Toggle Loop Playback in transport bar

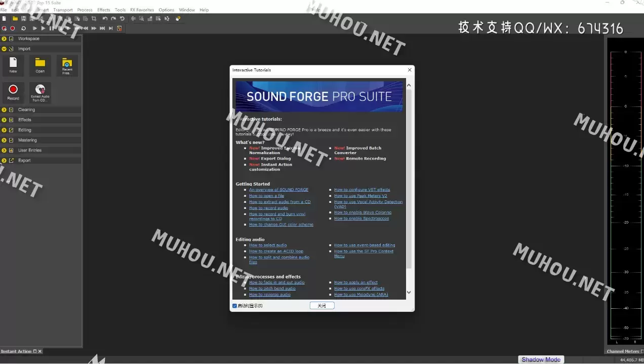tap(23, 28)
